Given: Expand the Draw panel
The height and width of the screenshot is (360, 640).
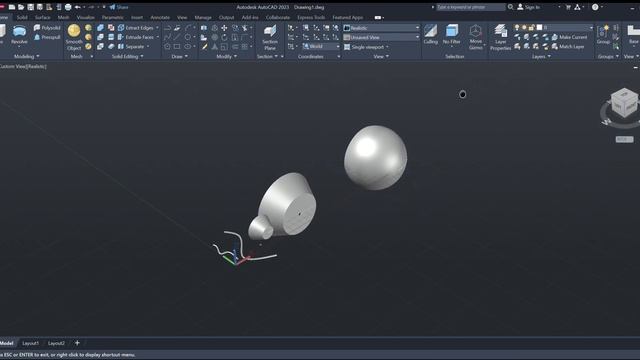Looking at the screenshot, I should pyautogui.click(x=180, y=56).
